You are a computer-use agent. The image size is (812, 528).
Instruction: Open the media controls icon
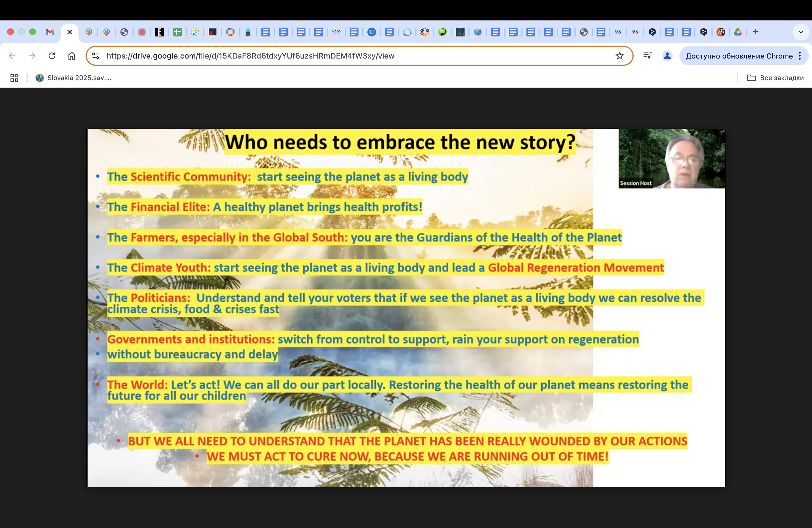(647, 56)
